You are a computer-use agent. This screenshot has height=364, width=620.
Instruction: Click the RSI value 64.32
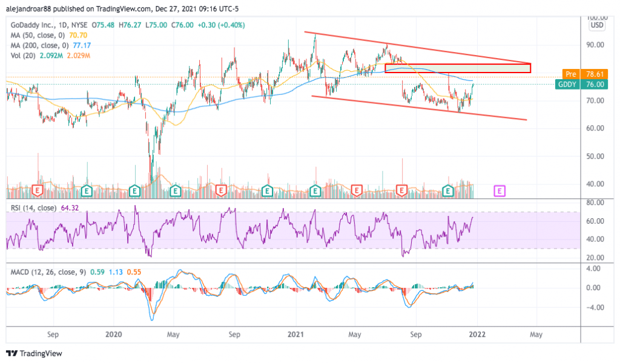[70, 208]
